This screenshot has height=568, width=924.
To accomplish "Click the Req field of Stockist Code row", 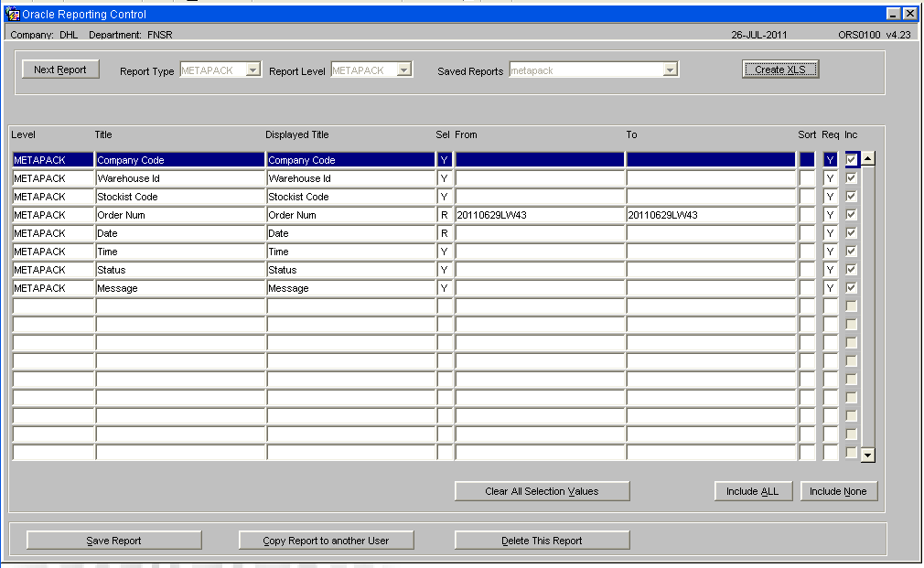I will coord(830,197).
